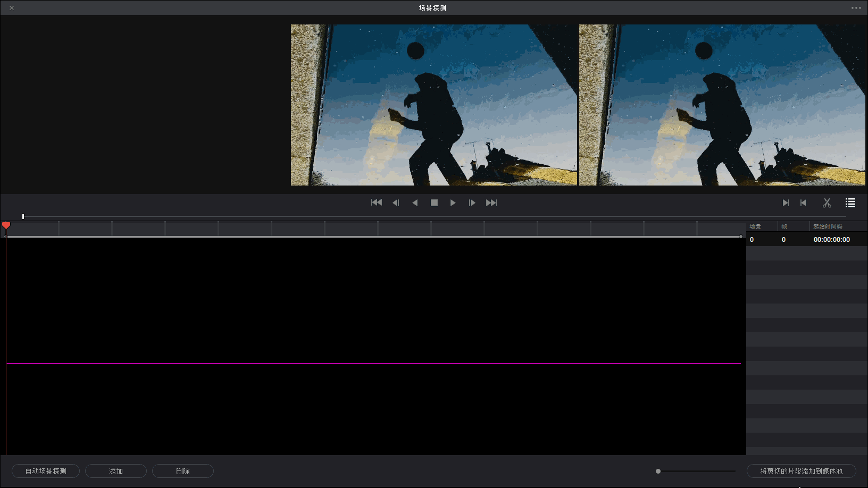Click the 自动场景探测 button
The height and width of the screenshot is (488, 868).
(46, 471)
